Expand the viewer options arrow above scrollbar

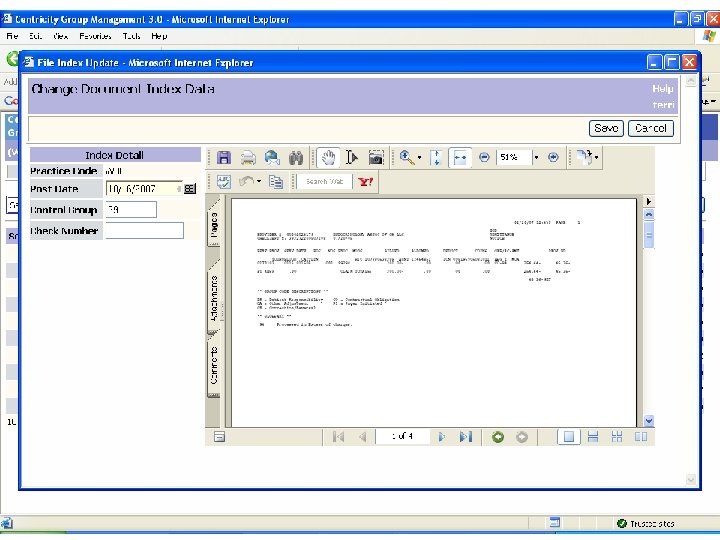[x=648, y=202]
